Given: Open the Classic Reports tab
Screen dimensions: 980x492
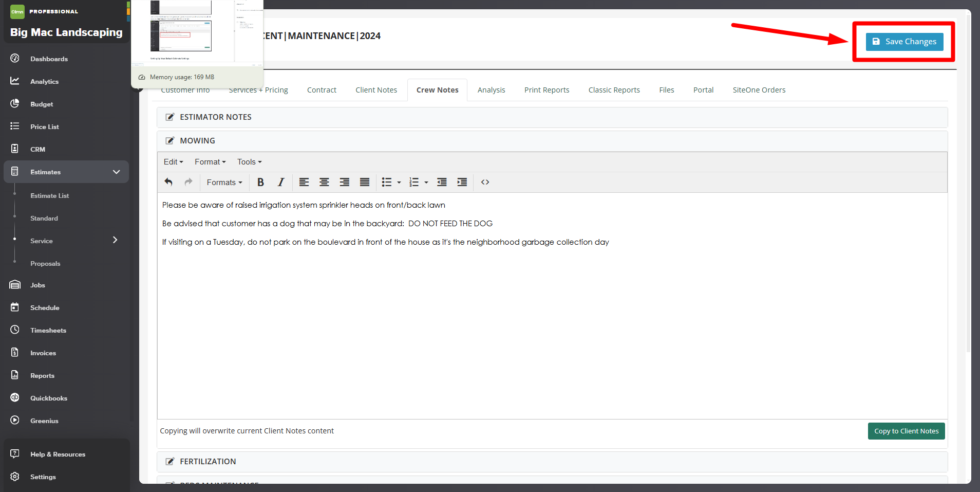Looking at the screenshot, I should point(614,90).
